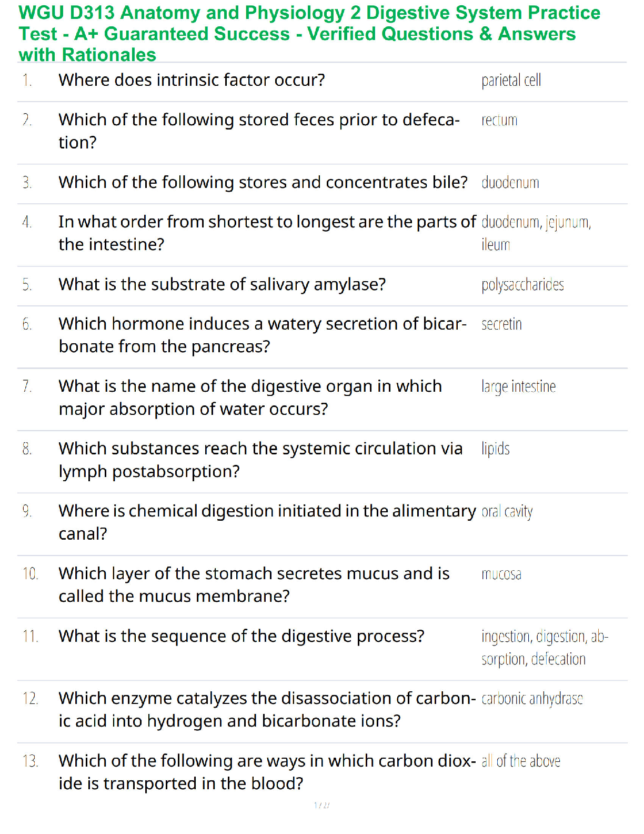644x834 pixels.
Task: Select the question on major water absorption
Action: click(250, 398)
